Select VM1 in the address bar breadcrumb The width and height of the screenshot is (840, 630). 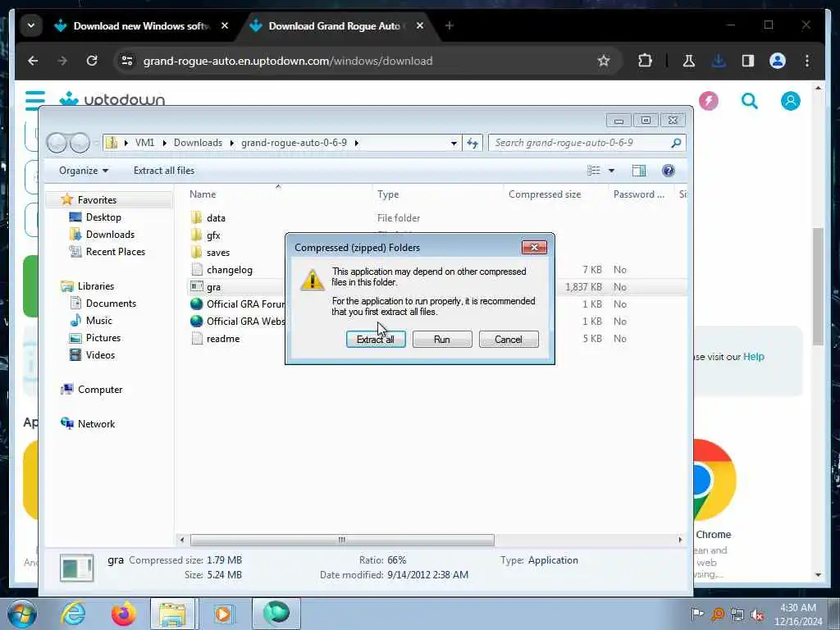(144, 143)
